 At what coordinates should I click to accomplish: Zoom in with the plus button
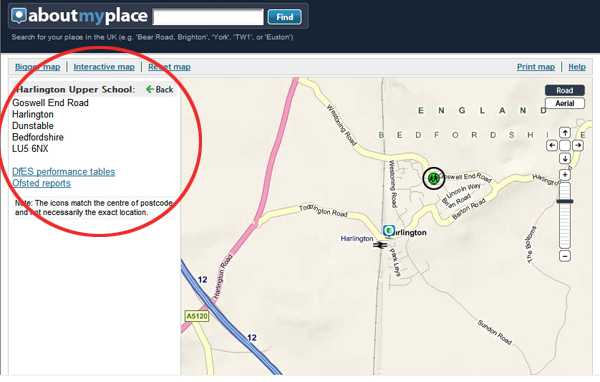(565, 175)
